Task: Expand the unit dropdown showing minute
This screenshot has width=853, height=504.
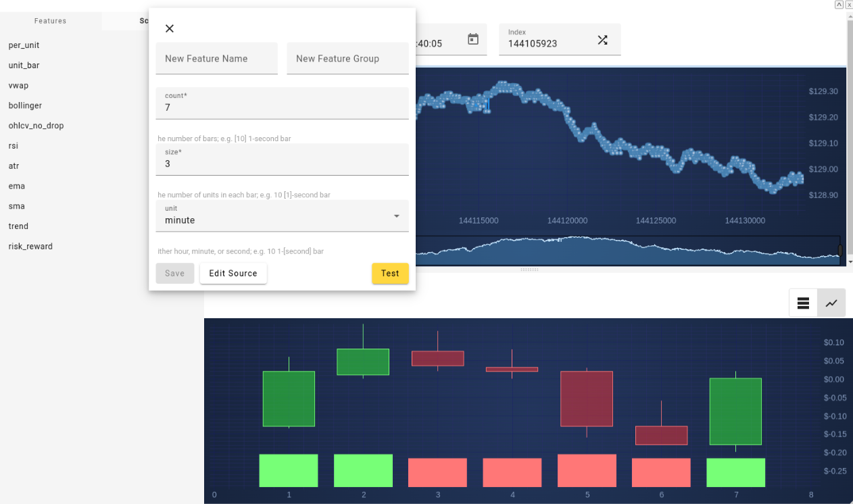Action: 282,216
